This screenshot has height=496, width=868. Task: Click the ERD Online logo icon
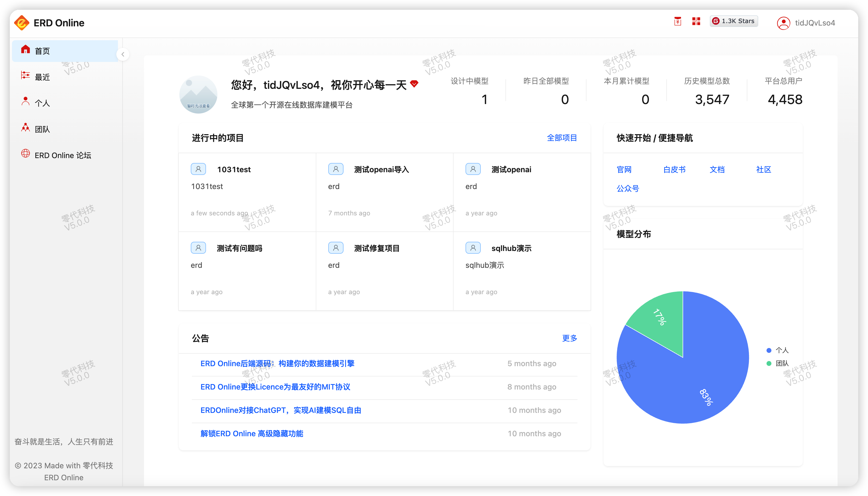tap(21, 23)
